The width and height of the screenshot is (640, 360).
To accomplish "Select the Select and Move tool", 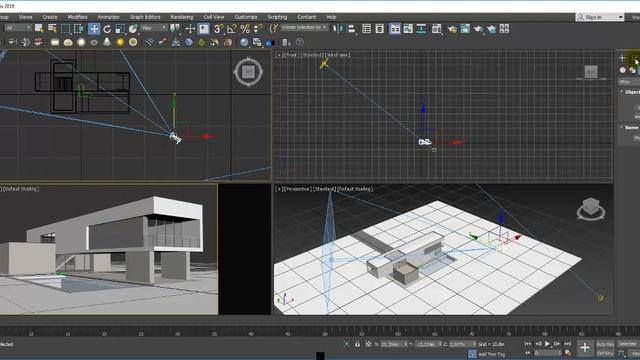I will click(94, 29).
